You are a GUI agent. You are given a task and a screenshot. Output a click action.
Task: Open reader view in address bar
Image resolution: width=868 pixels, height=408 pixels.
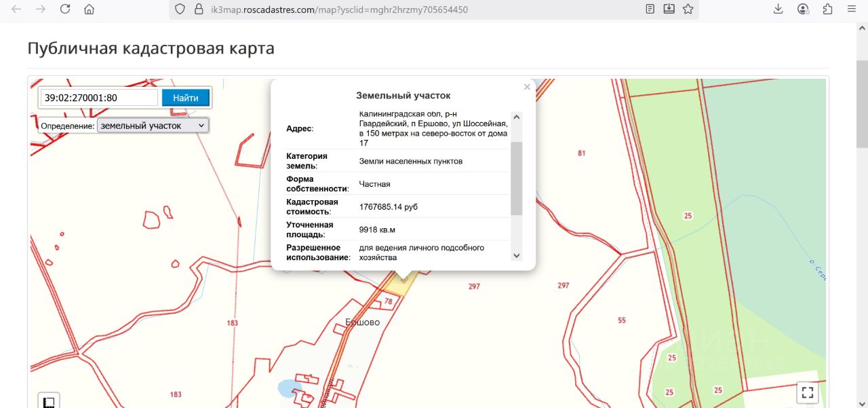650,10
